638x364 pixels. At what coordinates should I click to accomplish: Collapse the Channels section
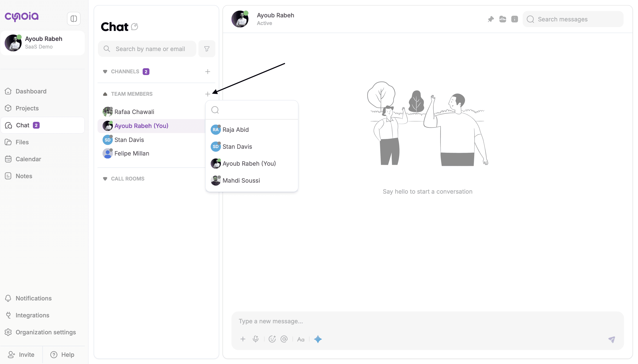[105, 72]
